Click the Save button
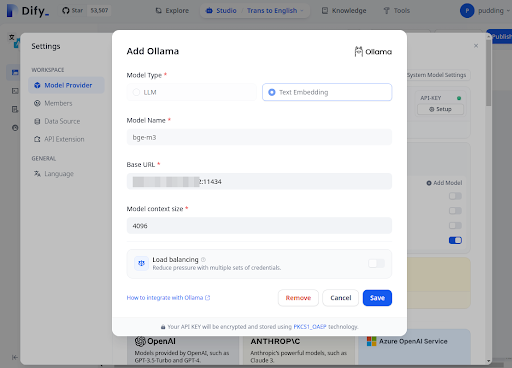This screenshot has height=368, width=512. pyautogui.click(x=377, y=298)
